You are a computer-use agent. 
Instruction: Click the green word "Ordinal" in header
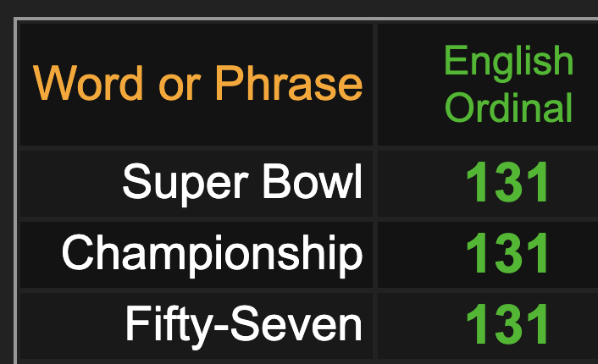(x=509, y=108)
